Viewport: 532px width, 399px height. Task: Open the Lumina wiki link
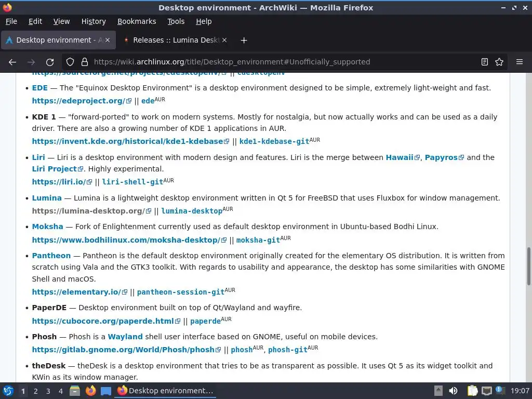47,198
